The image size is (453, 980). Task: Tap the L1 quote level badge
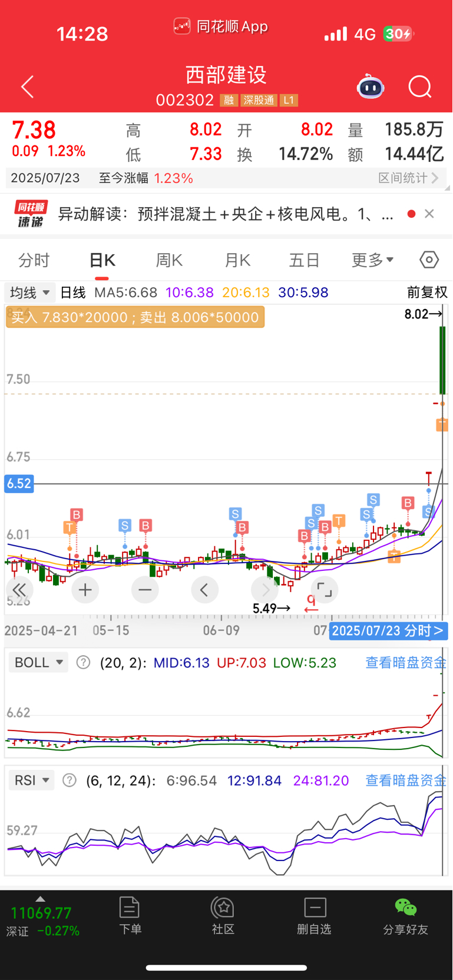[x=289, y=100]
